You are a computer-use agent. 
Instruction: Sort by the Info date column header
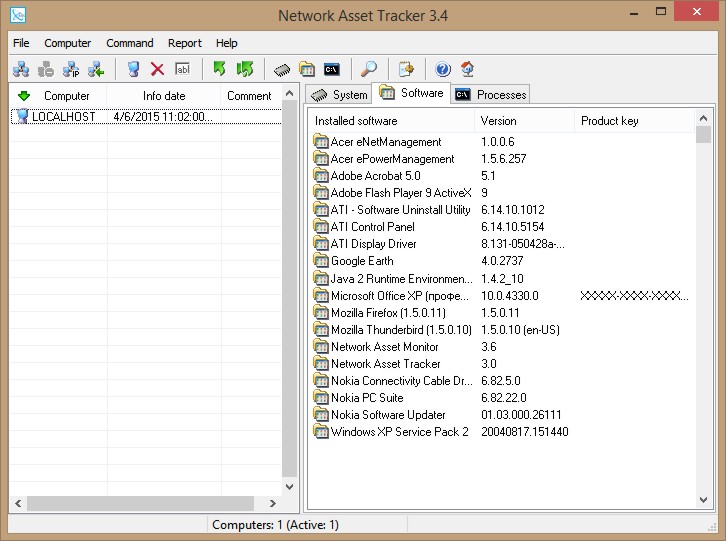click(x=164, y=96)
